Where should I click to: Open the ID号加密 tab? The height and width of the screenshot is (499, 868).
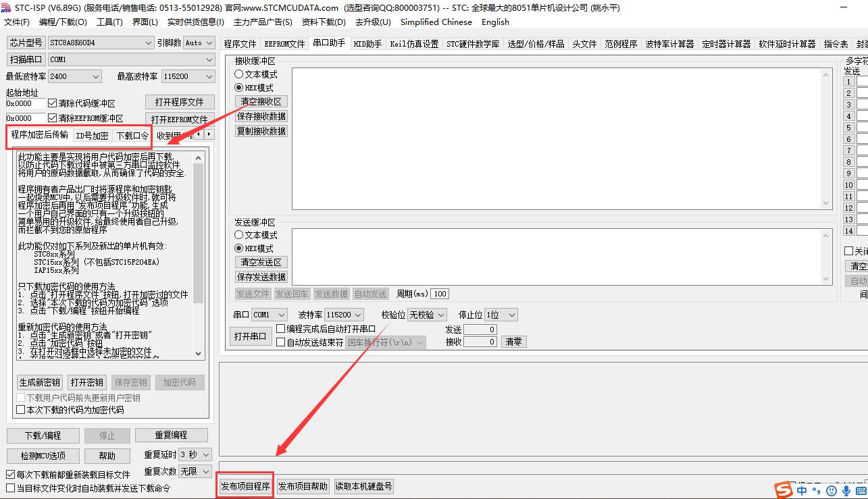92,135
